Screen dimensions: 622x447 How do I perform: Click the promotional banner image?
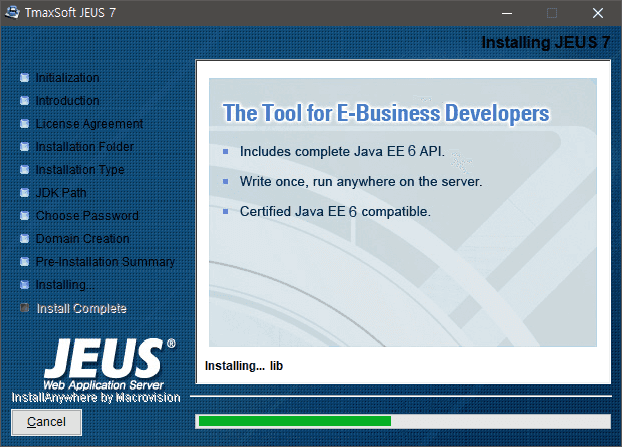[x=403, y=213]
